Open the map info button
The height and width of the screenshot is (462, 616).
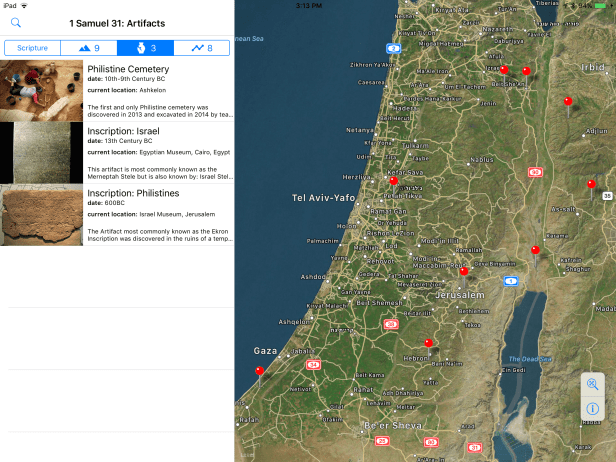(x=593, y=409)
